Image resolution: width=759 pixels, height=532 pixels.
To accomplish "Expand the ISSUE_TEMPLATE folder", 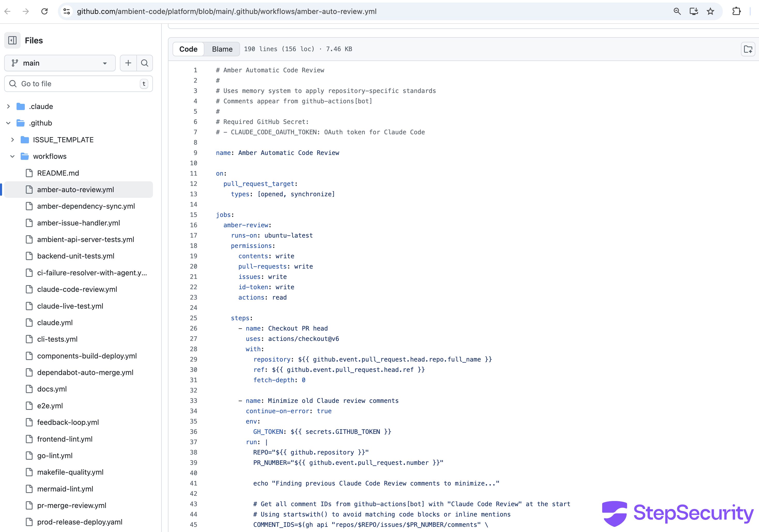I will 13,140.
